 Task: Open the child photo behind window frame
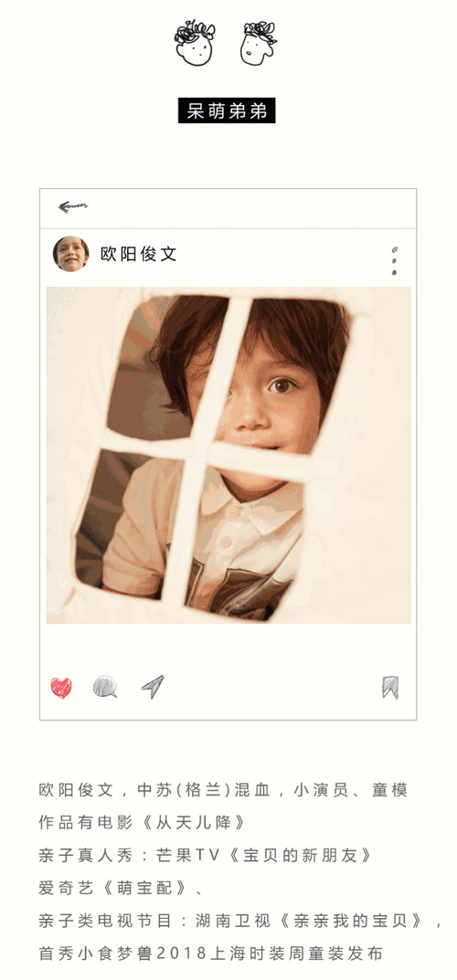tap(228, 455)
